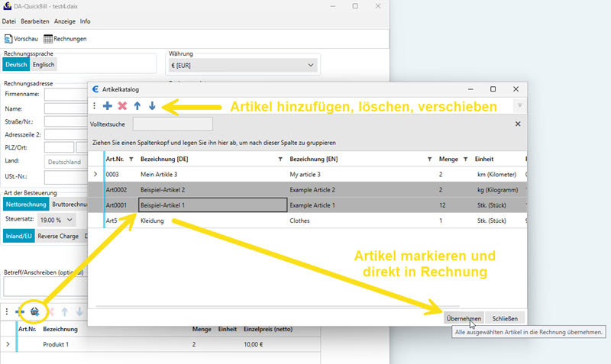Screen dimensions: 611x364
Task: Click the Firmenname input field
Action: tap(66, 94)
